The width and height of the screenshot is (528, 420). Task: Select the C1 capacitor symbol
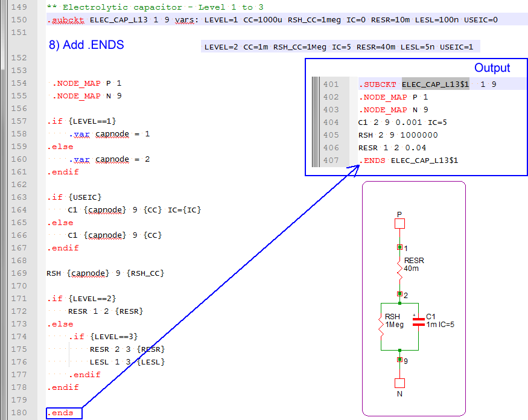click(418, 323)
